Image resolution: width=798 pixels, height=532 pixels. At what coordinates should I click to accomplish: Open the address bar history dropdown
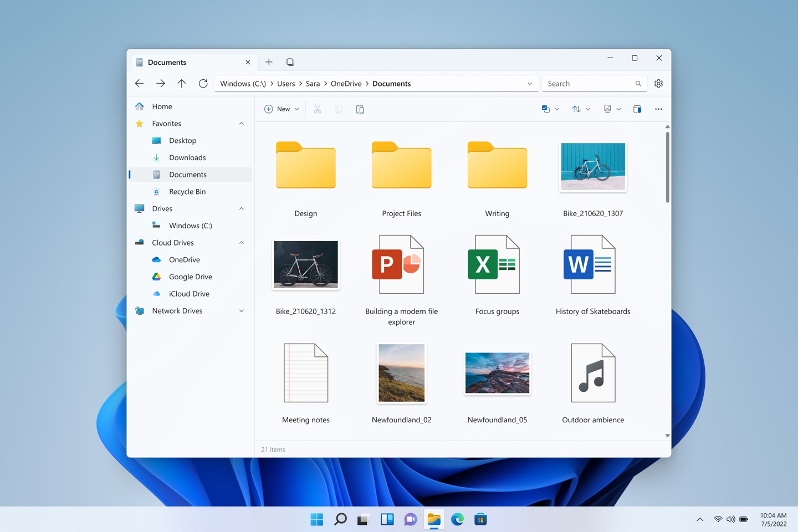click(x=530, y=84)
